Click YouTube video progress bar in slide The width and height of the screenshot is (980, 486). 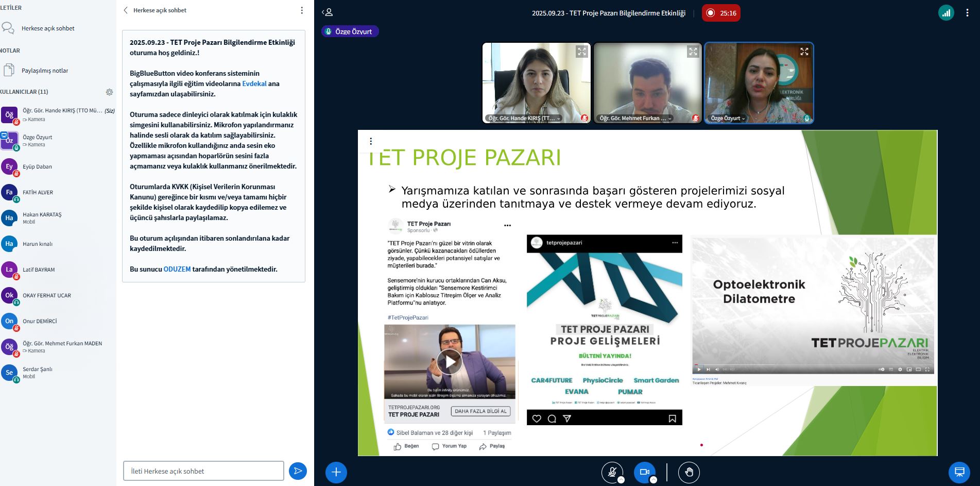click(813, 365)
